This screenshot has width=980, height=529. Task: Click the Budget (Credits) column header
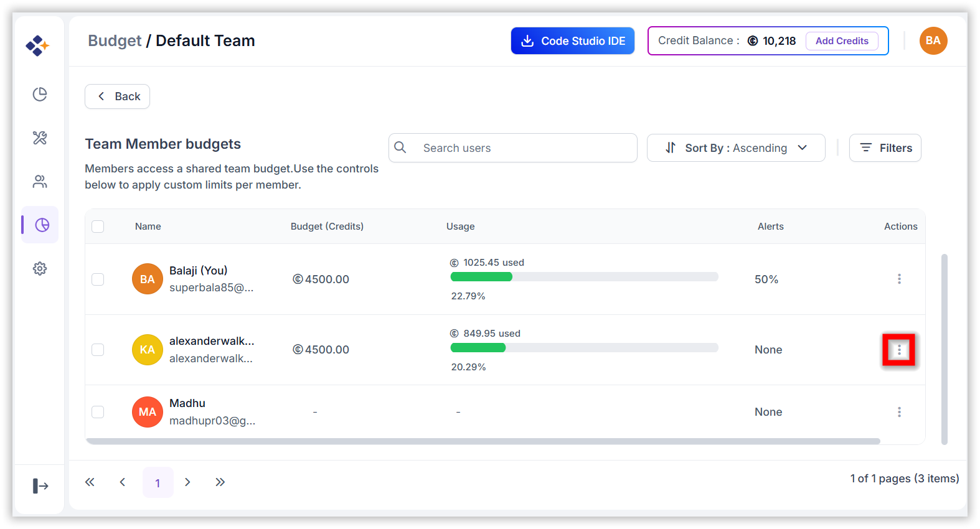pos(327,227)
